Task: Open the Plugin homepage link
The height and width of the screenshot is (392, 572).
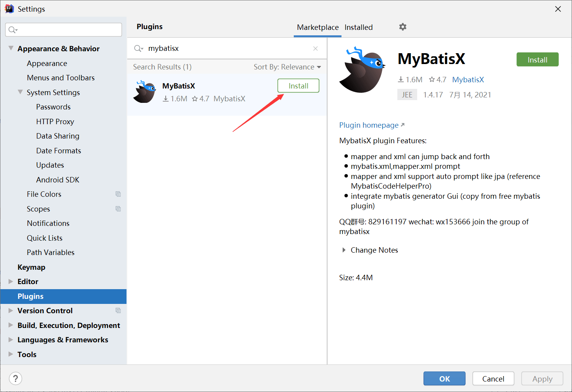Action: pos(372,125)
